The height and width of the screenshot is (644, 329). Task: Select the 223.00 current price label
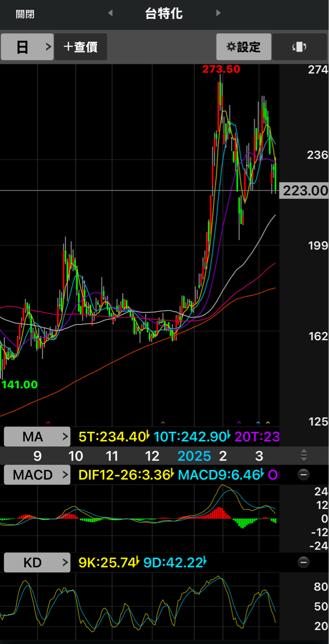click(x=304, y=191)
